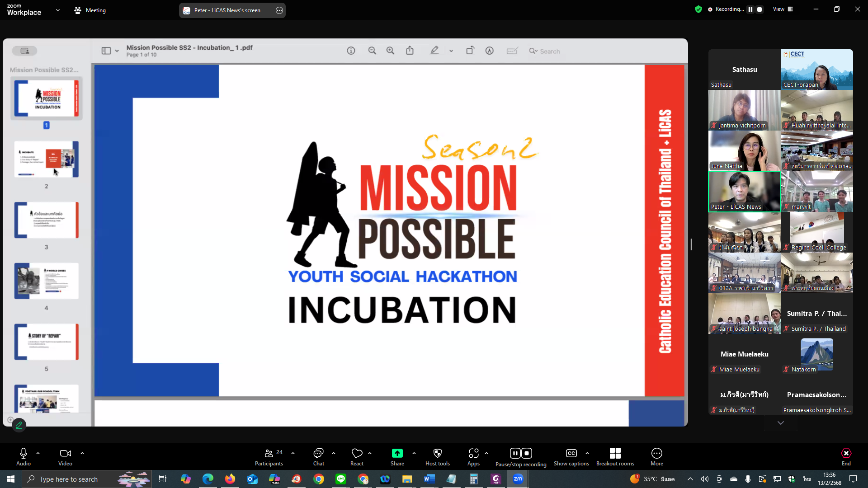
Task: Toggle the Audio microphone mute
Action: point(24,454)
